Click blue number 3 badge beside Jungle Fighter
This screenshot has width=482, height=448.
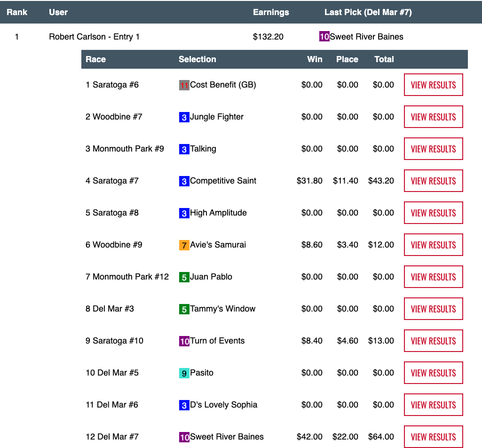coord(184,117)
